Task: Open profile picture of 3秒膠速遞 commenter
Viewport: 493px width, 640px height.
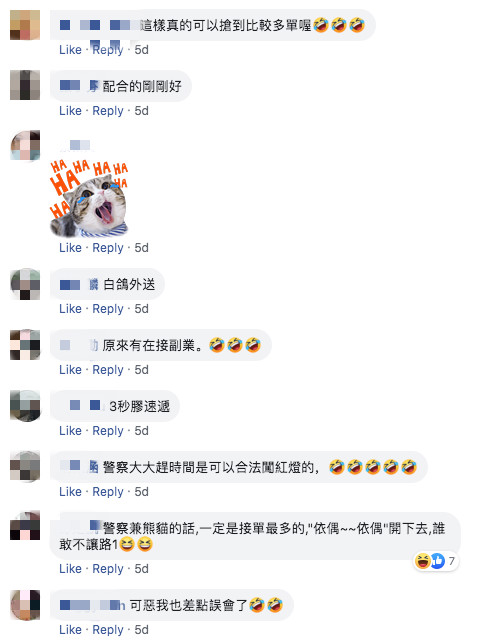Action: click(25, 406)
